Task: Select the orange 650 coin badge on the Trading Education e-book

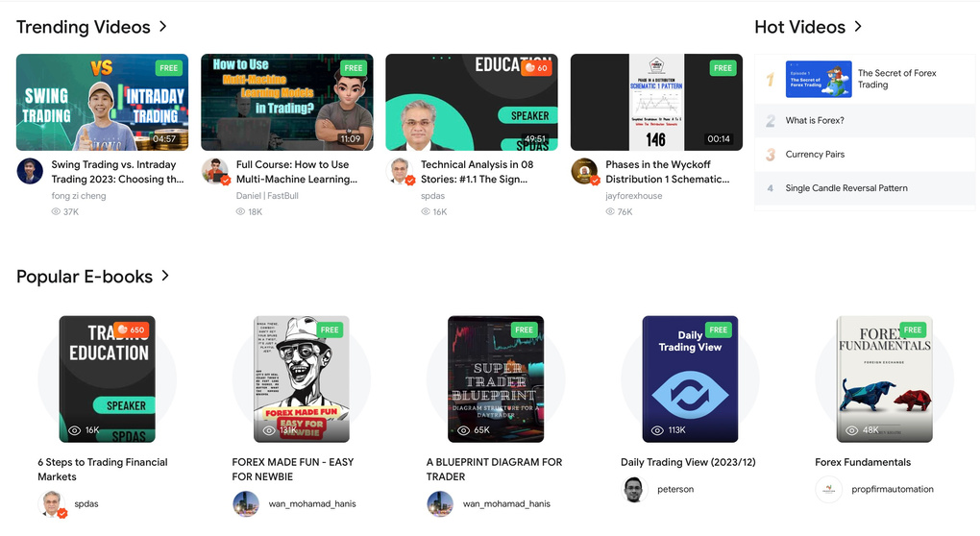Action: tap(132, 329)
